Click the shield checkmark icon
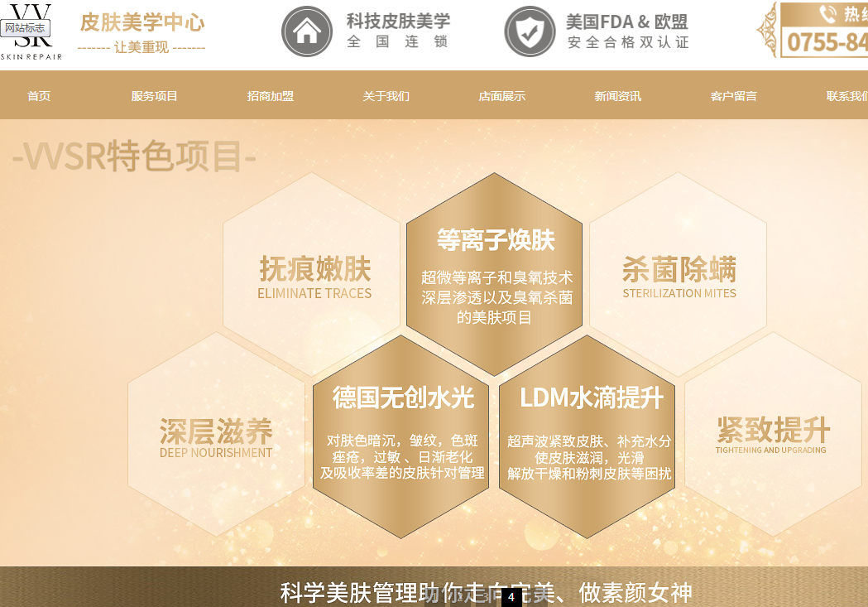868x607 pixels. [530, 31]
